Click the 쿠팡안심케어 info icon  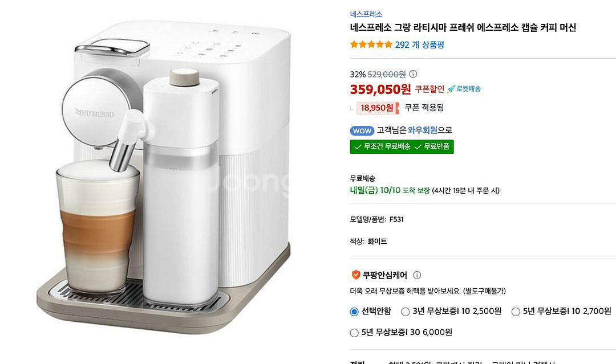pos(417,275)
